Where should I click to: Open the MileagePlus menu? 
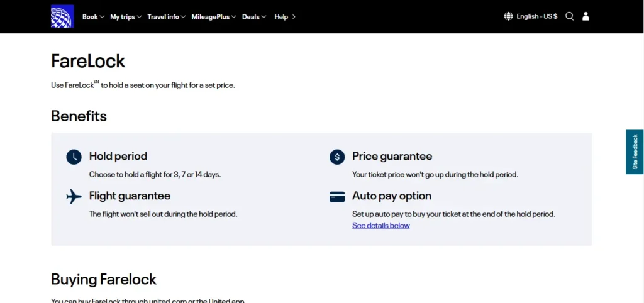(211, 17)
